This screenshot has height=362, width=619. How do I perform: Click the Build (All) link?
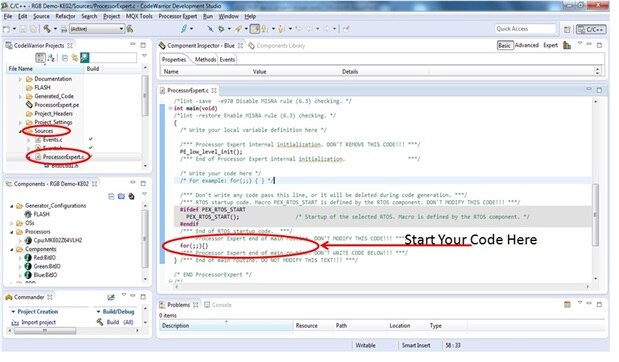click(x=115, y=323)
